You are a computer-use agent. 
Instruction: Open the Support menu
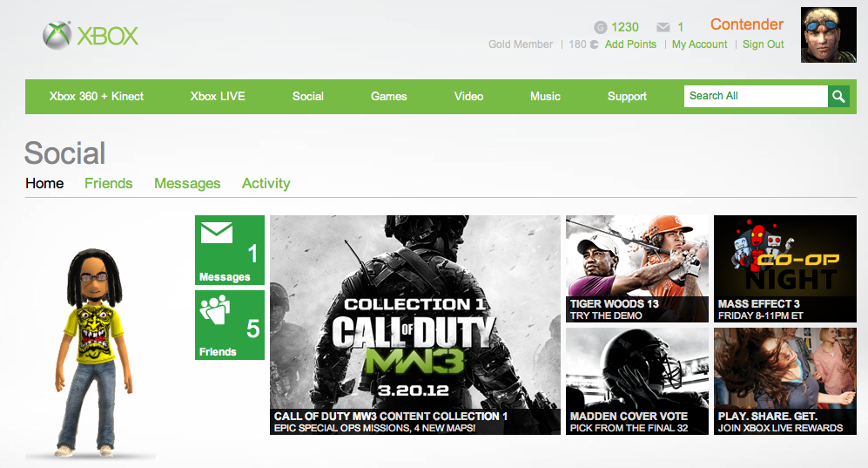(627, 97)
